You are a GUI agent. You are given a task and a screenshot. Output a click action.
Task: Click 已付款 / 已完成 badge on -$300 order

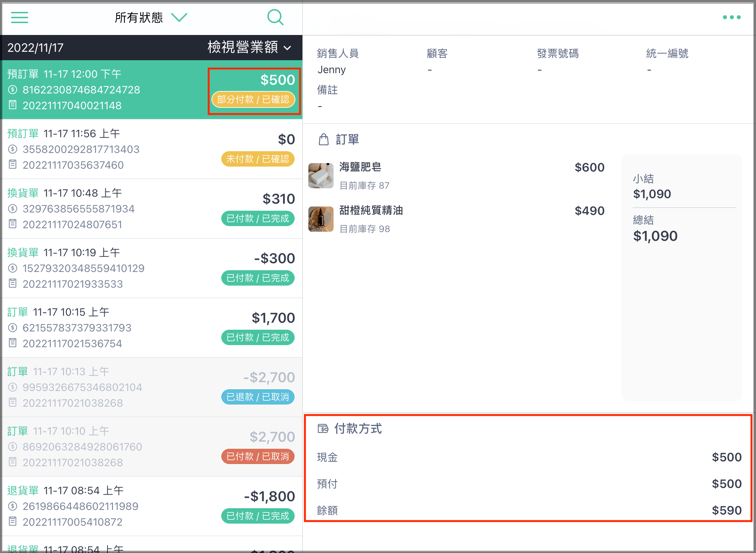[x=258, y=278]
